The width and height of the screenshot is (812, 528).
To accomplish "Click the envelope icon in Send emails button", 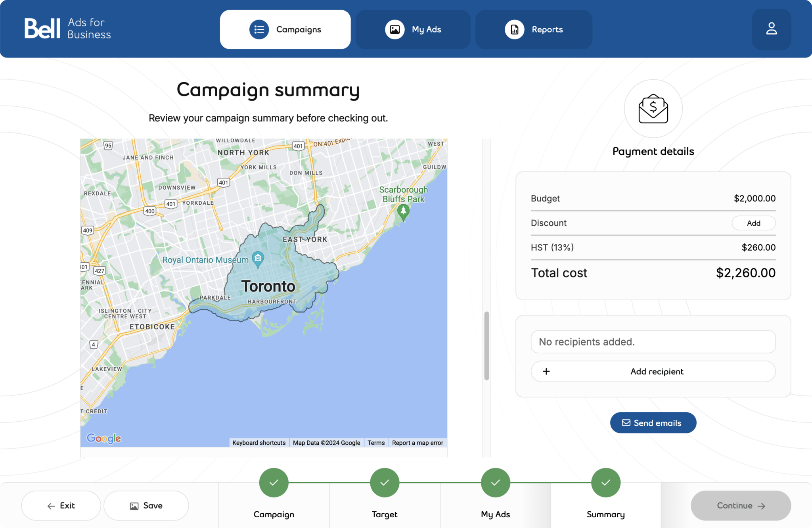I will pyautogui.click(x=626, y=422).
